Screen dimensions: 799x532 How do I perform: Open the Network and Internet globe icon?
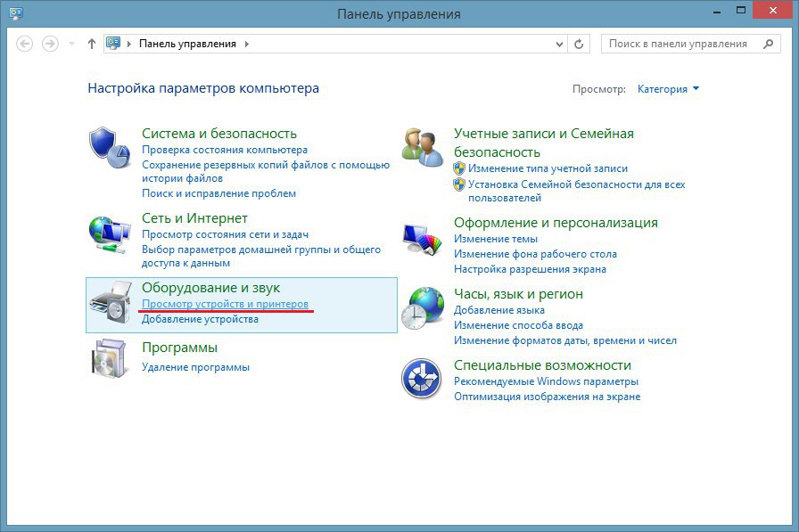click(110, 234)
